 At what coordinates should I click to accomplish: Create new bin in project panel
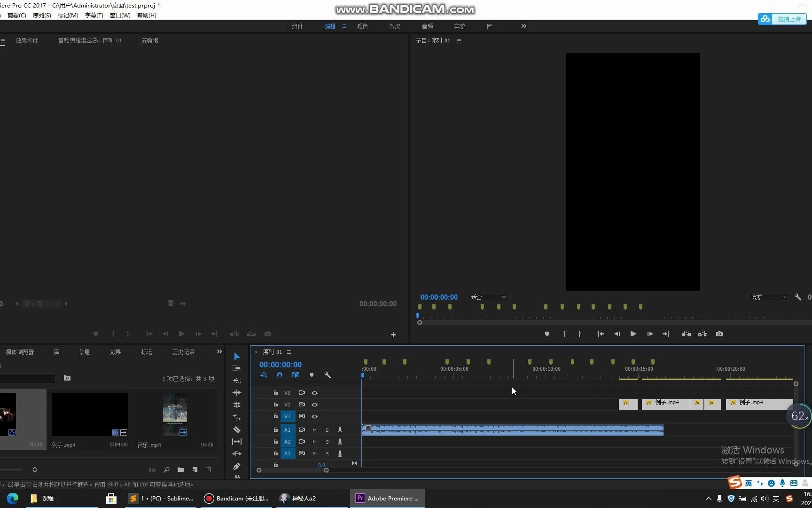(x=180, y=469)
